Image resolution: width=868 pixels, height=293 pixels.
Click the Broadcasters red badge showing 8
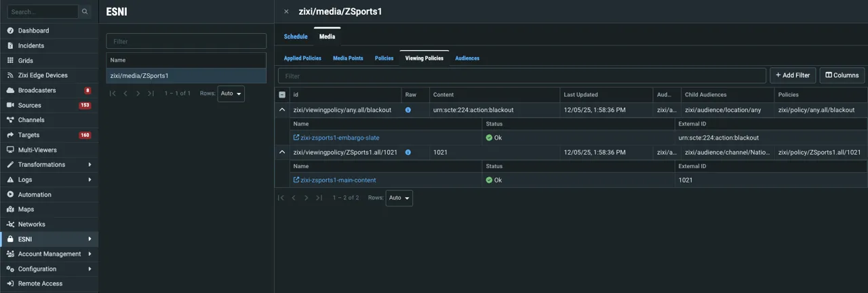[87, 90]
